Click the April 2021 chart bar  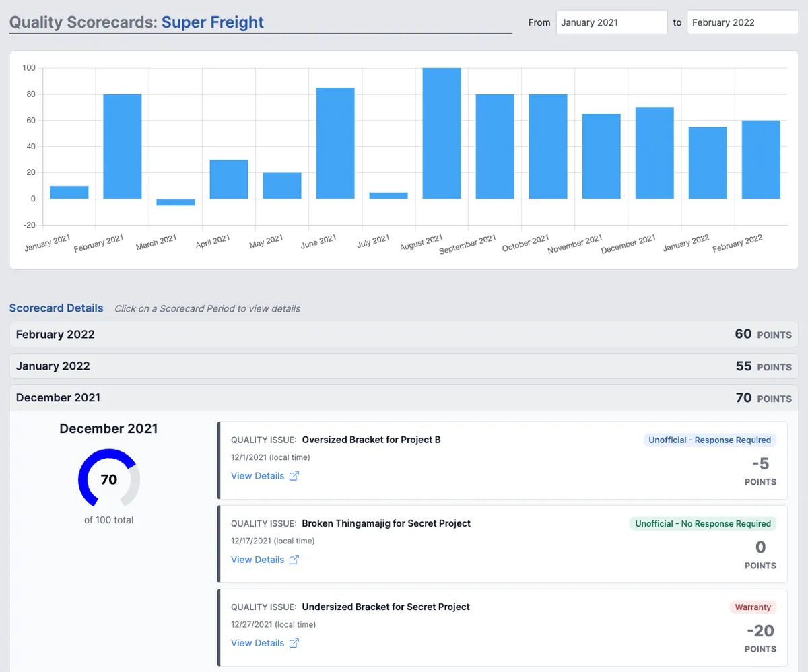[x=229, y=179]
